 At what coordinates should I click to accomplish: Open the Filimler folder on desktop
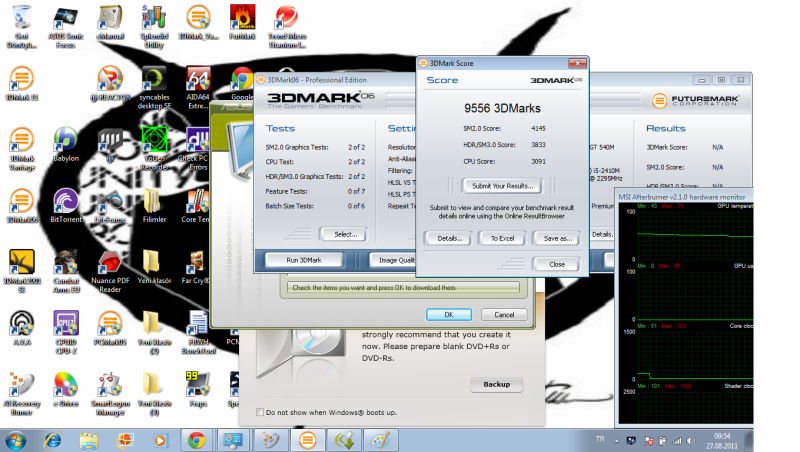tap(154, 206)
